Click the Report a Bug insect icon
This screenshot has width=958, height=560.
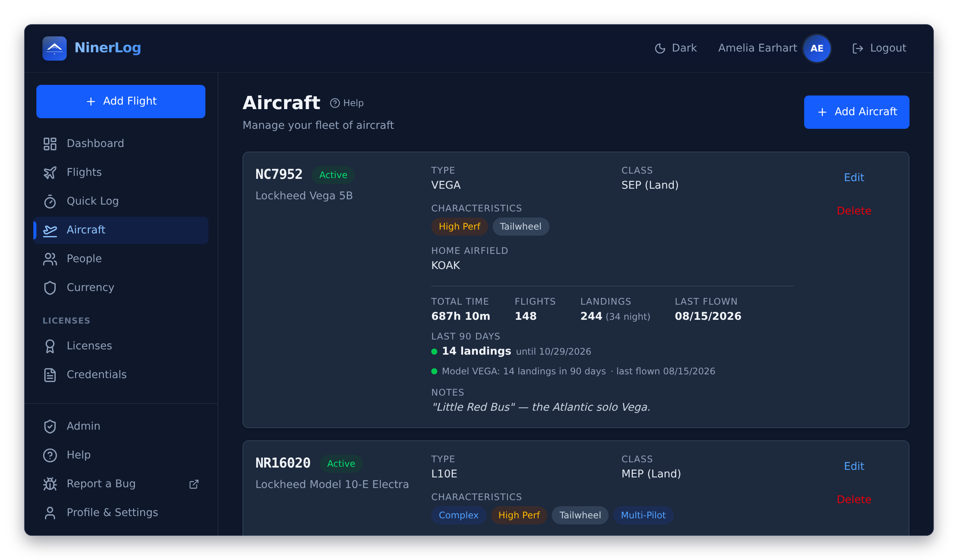click(x=50, y=484)
